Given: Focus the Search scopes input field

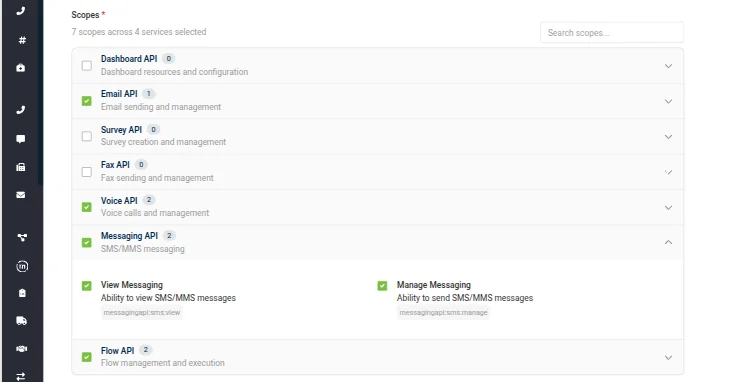Looking at the screenshot, I should tap(612, 33).
